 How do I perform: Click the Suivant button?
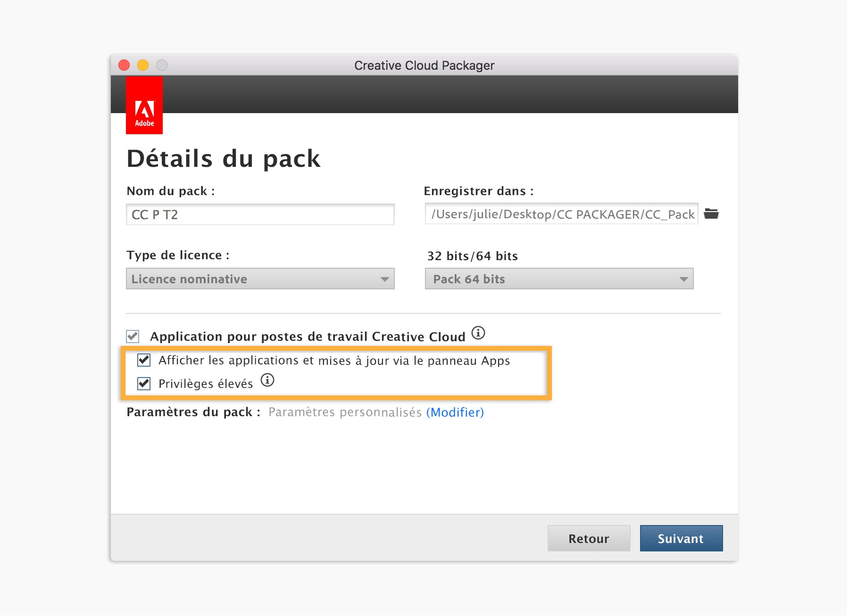click(x=681, y=538)
